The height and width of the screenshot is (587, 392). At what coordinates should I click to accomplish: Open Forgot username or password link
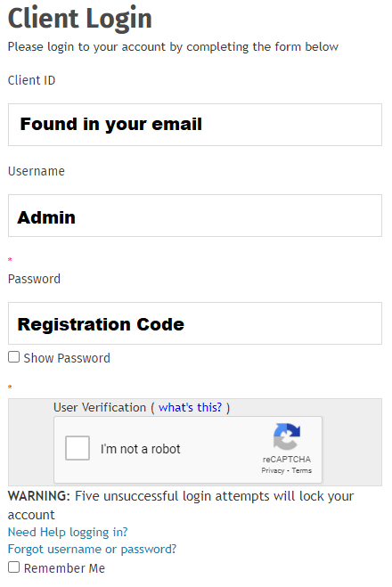(x=92, y=549)
